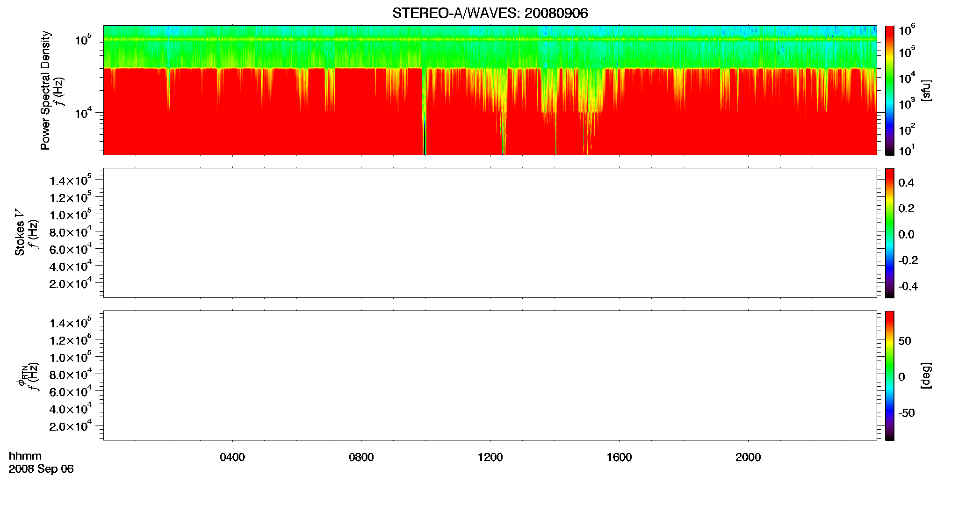Viewport: 980px width, 505px height.
Task: Click the title STEREO-A/WAVES: 20080906
Action: [x=490, y=13]
